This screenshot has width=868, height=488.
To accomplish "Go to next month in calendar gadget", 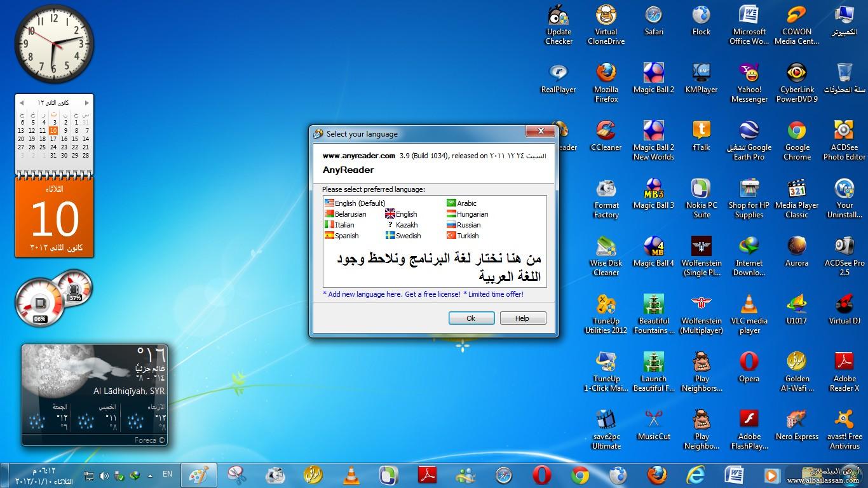I will (86, 102).
